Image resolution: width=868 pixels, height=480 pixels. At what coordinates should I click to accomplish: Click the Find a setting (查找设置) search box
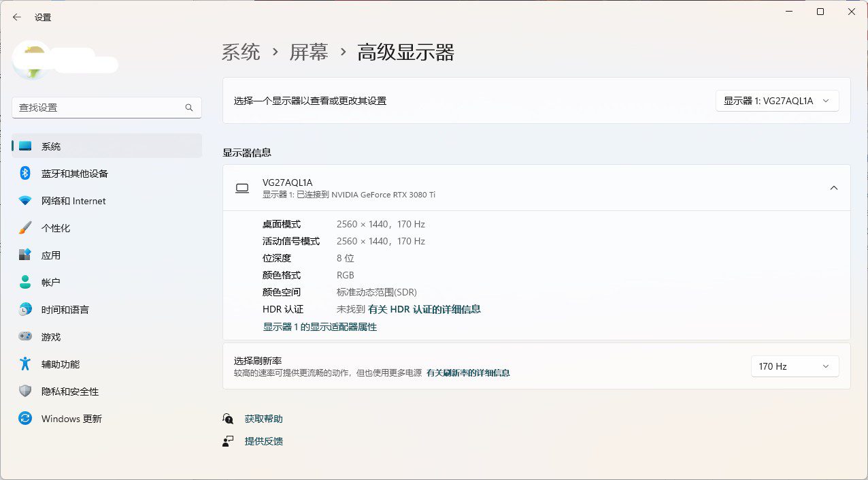pyautogui.click(x=99, y=108)
